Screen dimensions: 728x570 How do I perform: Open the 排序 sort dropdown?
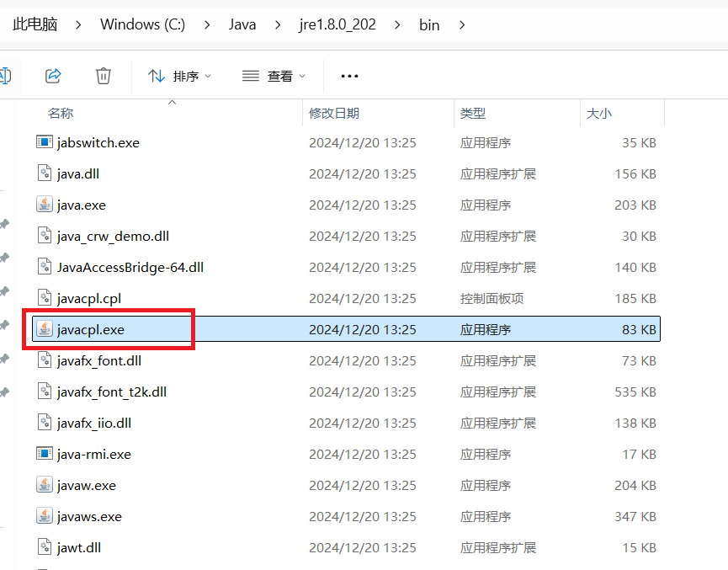(179, 76)
